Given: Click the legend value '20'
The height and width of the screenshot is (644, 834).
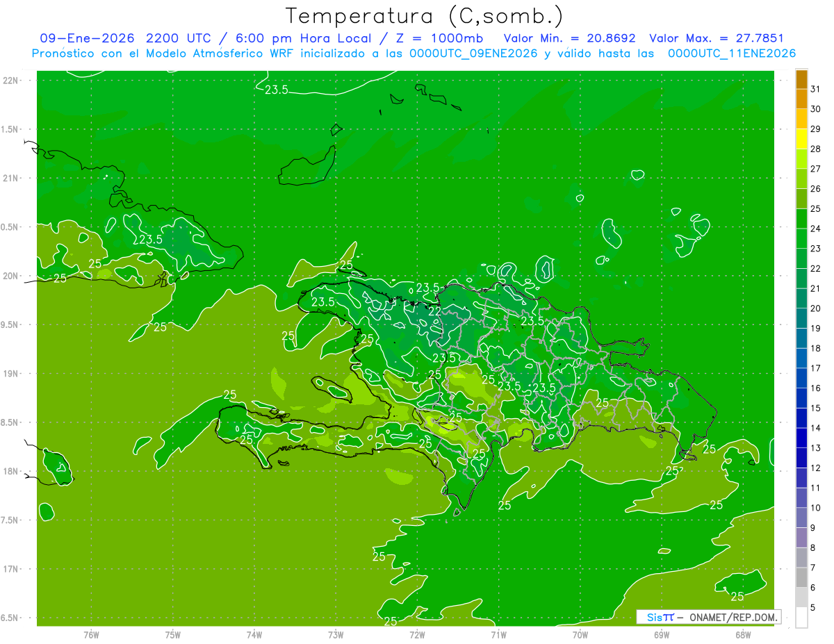Looking at the screenshot, I should click(x=816, y=308).
